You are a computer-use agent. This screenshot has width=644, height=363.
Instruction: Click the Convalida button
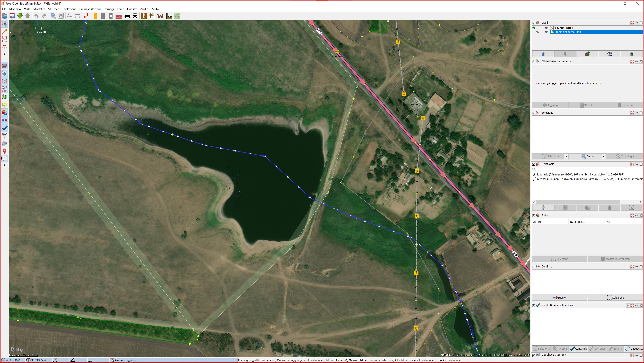coord(578,349)
